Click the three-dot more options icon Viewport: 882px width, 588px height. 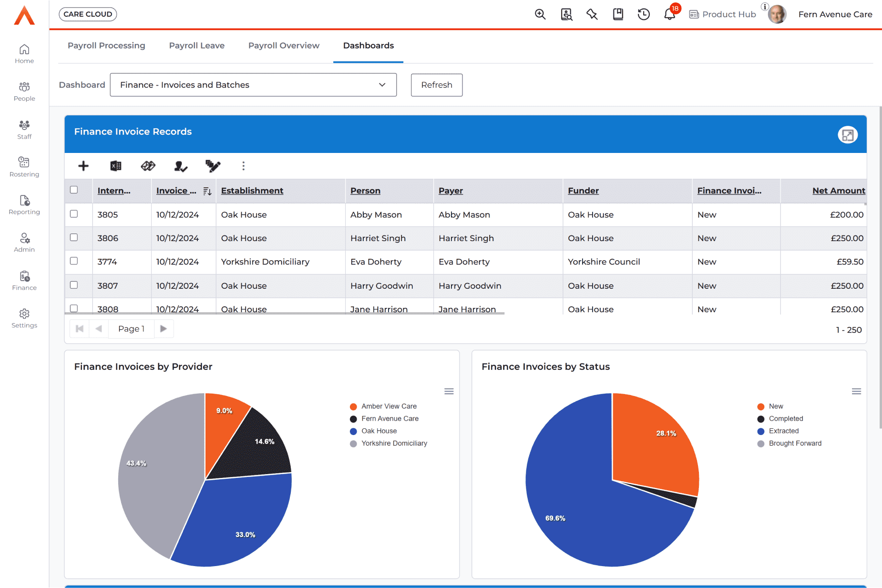click(x=243, y=166)
